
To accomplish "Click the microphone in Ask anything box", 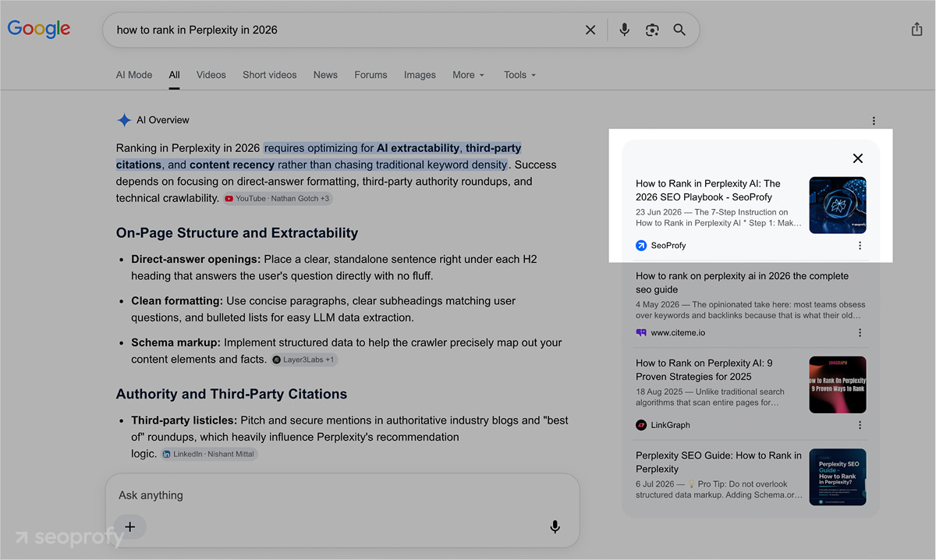I will point(555,526).
